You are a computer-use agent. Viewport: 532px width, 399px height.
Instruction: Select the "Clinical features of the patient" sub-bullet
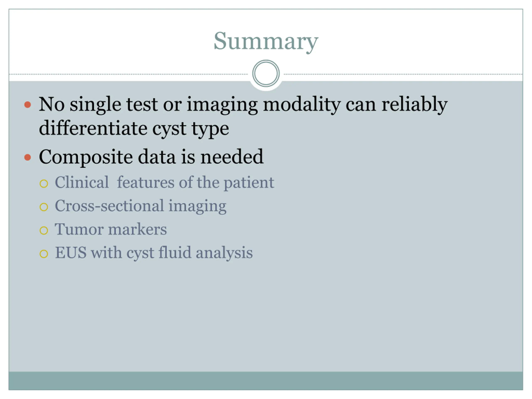(x=165, y=182)
